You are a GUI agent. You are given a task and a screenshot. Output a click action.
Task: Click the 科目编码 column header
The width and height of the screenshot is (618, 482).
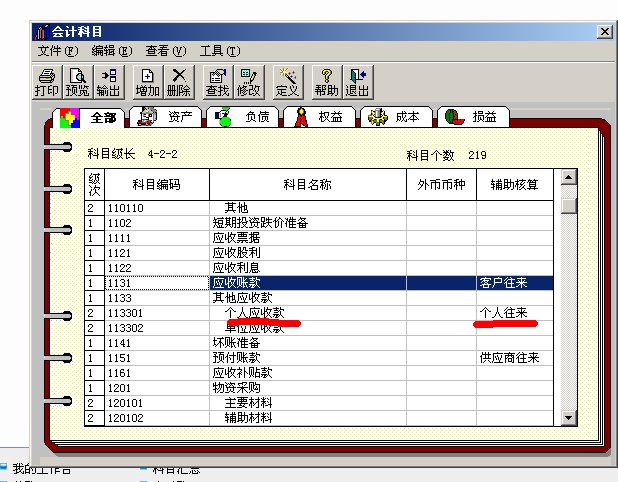[x=156, y=184]
